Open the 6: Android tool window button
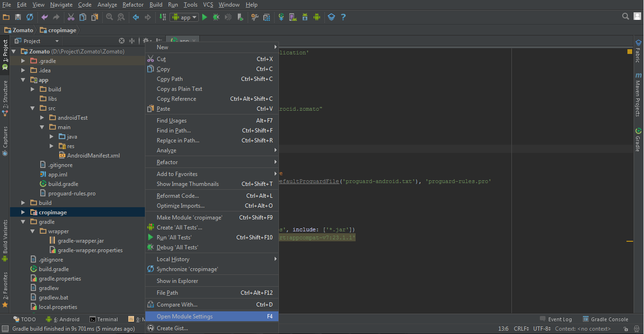 click(63, 319)
